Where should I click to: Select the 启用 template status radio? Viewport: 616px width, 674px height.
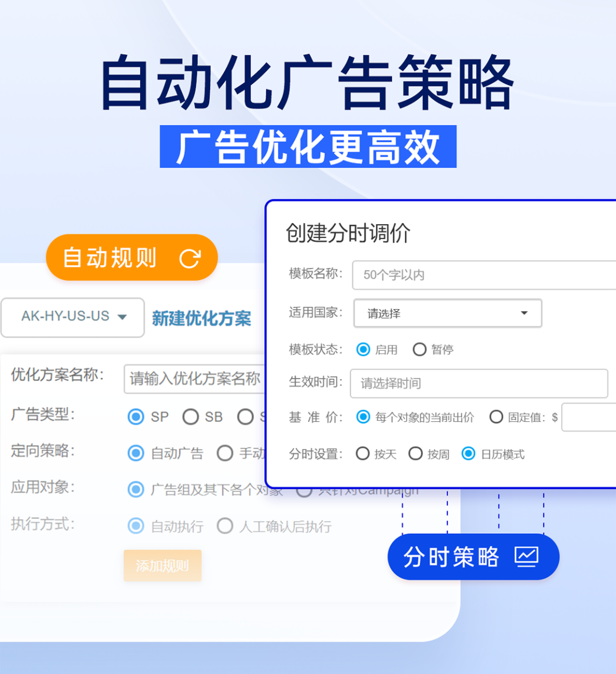pyautogui.click(x=363, y=350)
